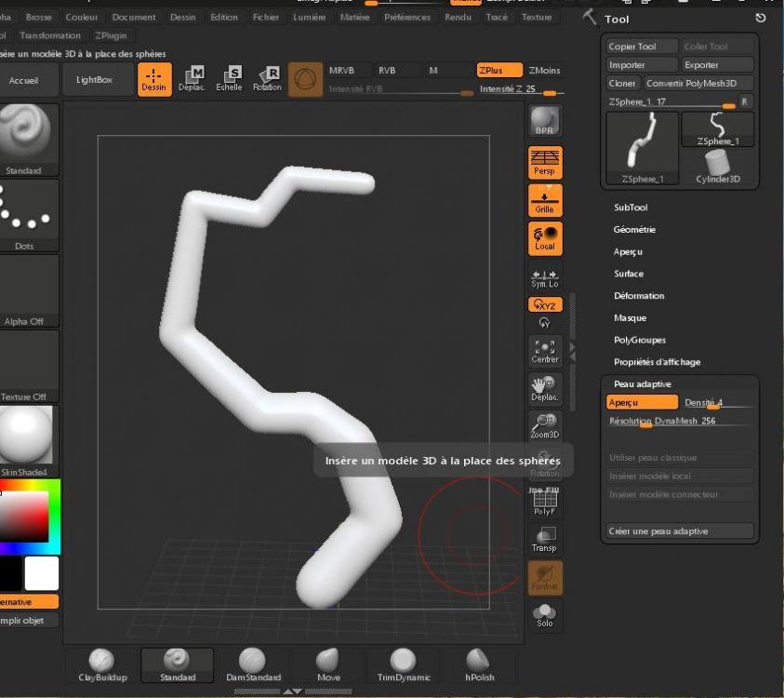Click the Convertir PolyMesh3D button
Viewport: 784px width, 698px height.
coord(698,84)
